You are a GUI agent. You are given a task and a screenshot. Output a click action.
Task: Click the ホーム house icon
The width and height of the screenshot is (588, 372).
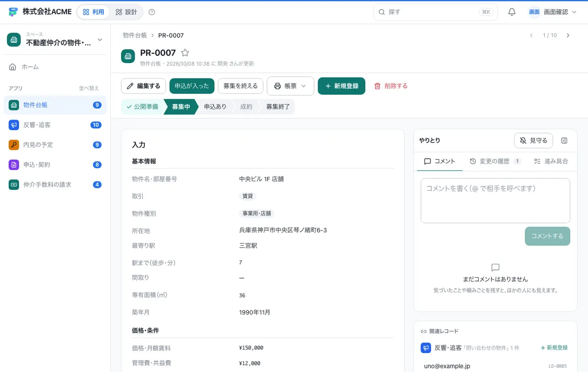[13, 67]
